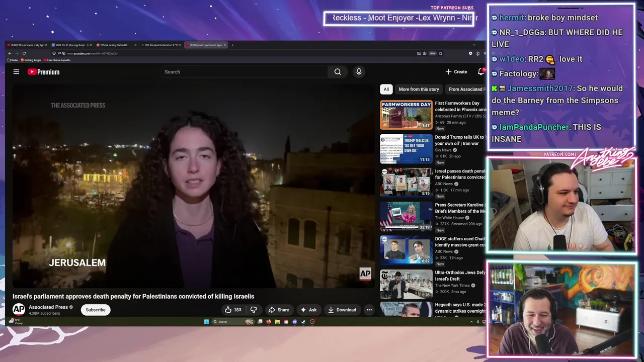Dislike the video with thumbs down
Image resolution: width=644 pixels, height=362 pixels.
[254, 310]
